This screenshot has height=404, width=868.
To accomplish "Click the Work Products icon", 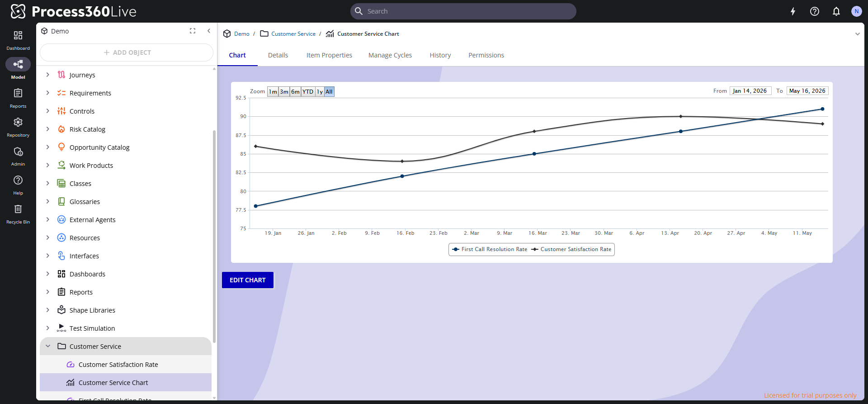I will click(61, 165).
